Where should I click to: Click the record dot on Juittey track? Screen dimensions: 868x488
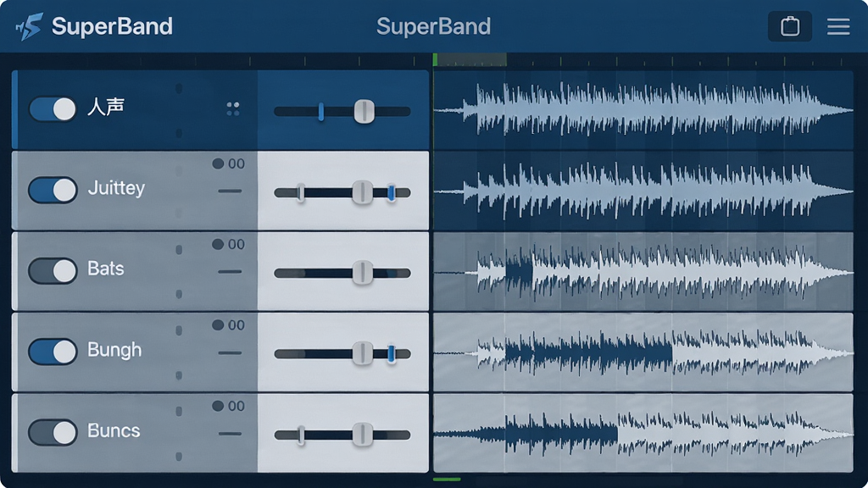[x=218, y=164]
